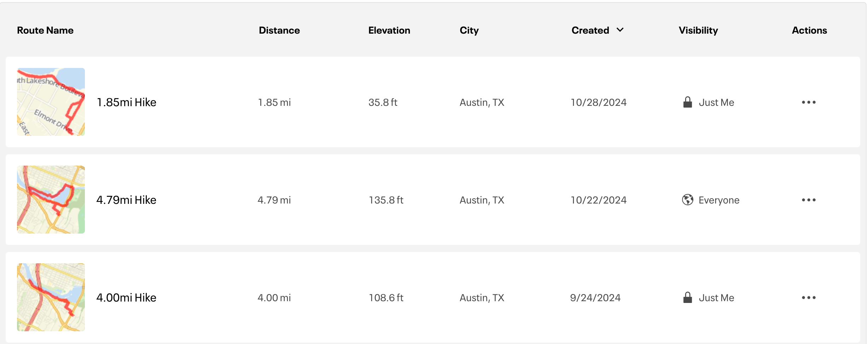The height and width of the screenshot is (344, 868).
Task: Open the 1.85mi Hike route link
Action: (126, 102)
